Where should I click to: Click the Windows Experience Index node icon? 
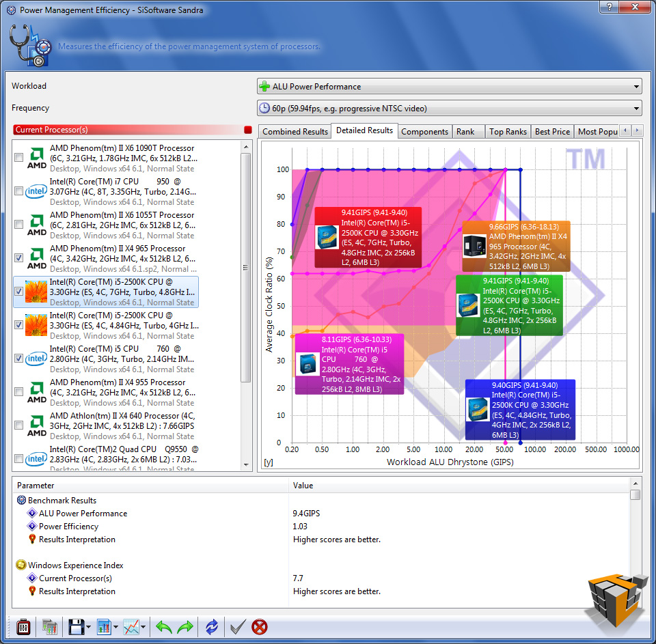coord(21,565)
